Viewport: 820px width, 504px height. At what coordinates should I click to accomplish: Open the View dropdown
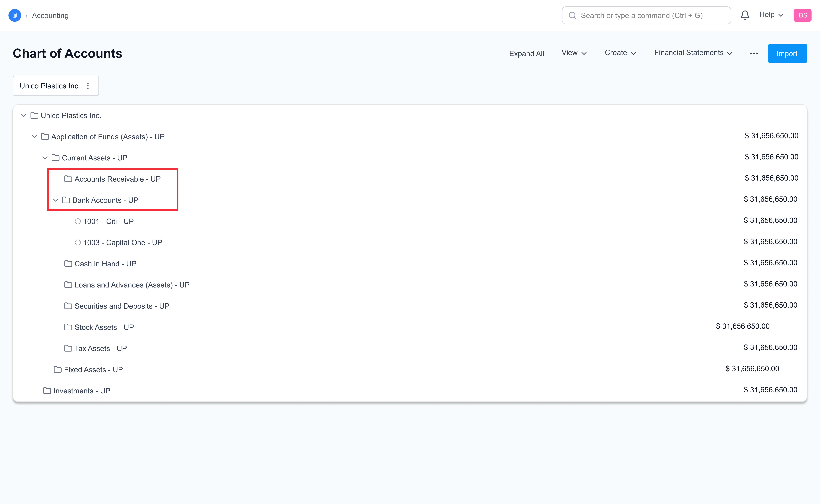click(574, 53)
